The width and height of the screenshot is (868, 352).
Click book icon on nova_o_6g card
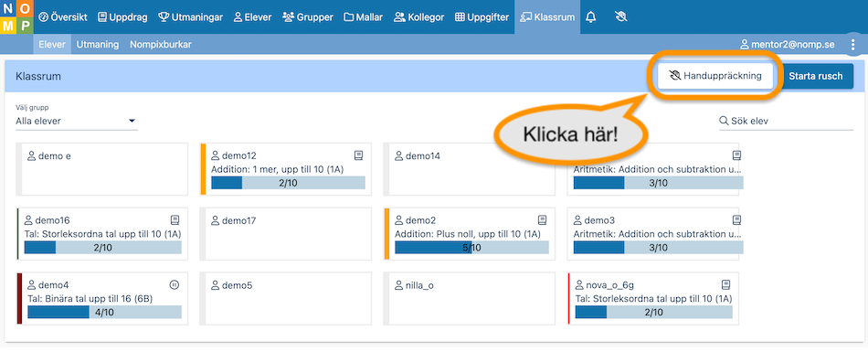[x=726, y=285]
